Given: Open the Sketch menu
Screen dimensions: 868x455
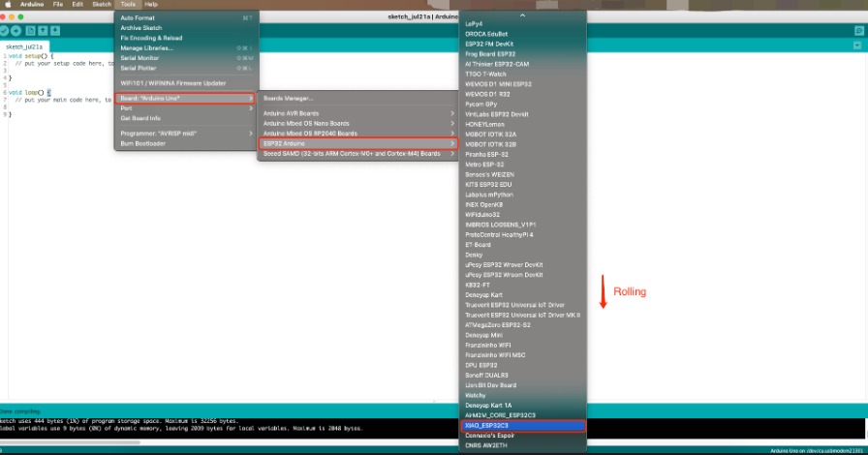Looking at the screenshot, I should click(102, 5).
